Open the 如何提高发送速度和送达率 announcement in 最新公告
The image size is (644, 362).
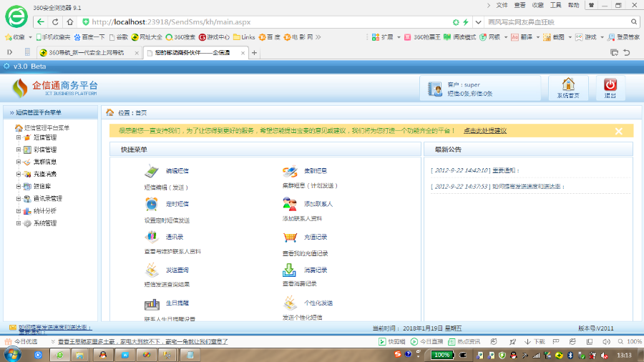[529, 186]
